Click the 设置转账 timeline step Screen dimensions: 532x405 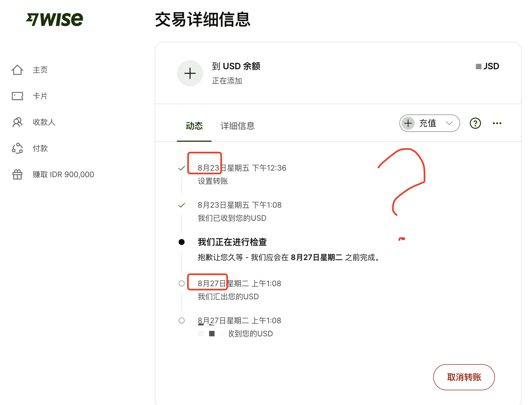(x=213, y=181)
